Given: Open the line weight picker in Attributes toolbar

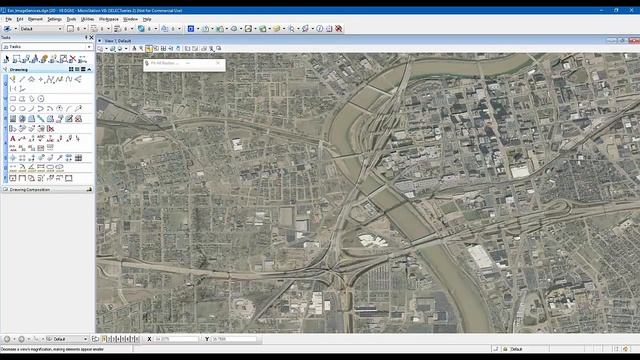Looking at the screenshot, I should 118,29.
